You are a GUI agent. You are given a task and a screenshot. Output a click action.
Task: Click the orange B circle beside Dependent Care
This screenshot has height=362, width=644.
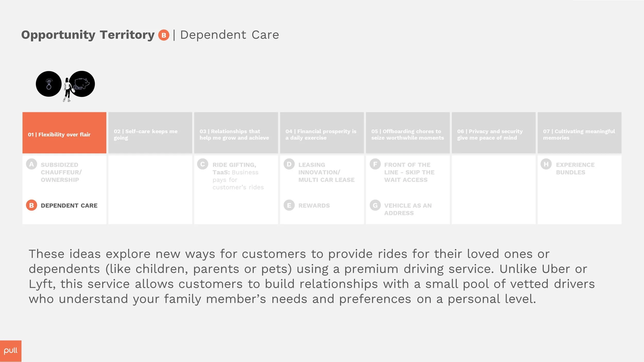[31, 205]
